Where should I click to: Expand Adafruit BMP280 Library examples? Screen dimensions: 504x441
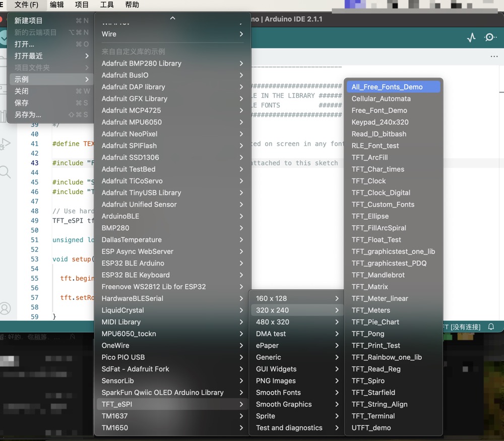(172, 64)
